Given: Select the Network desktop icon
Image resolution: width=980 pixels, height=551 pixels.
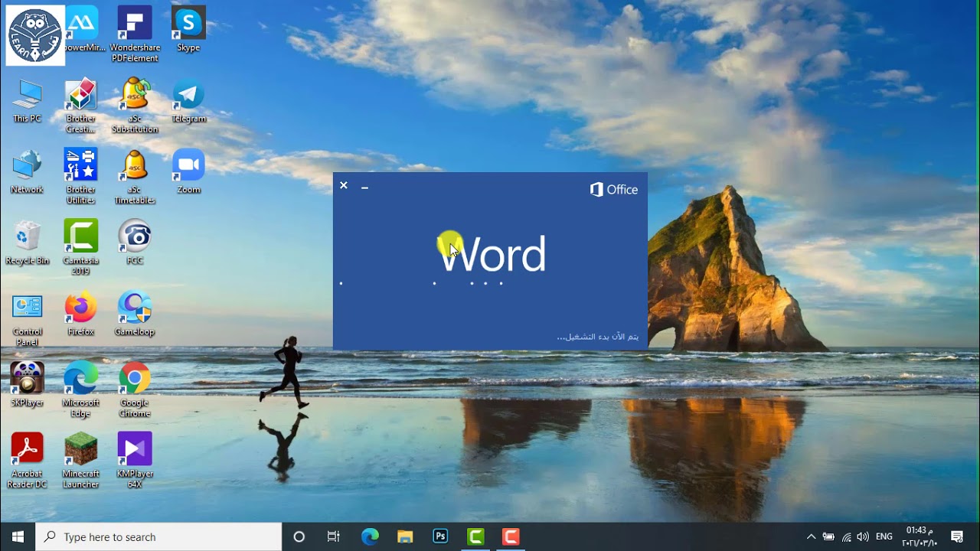Looking at the screenshot, I should 27,172.
